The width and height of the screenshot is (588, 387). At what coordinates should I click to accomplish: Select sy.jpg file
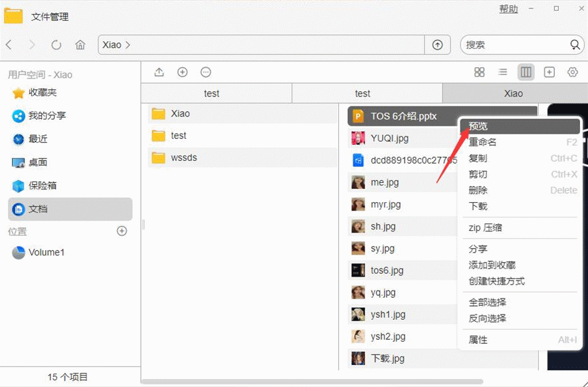click(x=403, y=249)
